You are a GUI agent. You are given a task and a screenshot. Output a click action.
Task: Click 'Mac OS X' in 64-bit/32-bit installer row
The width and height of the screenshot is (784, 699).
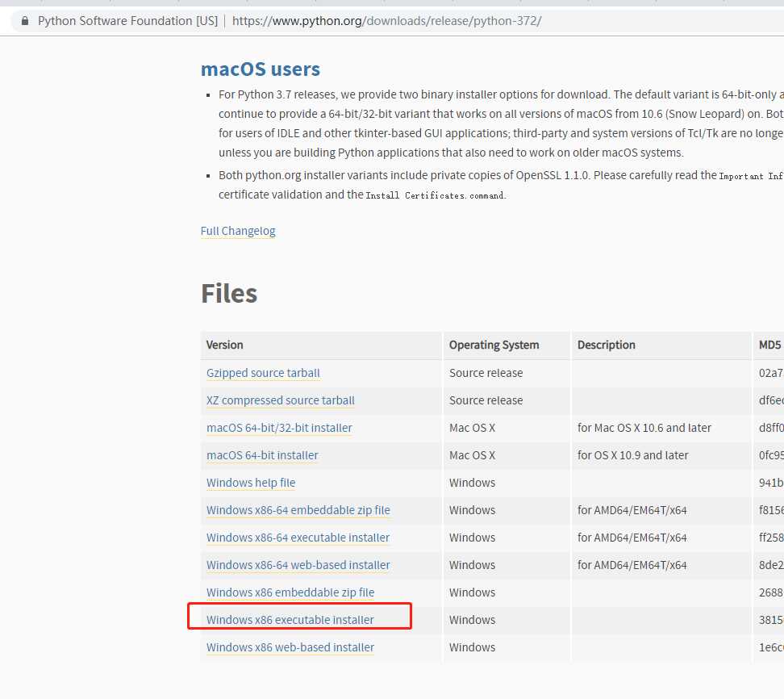point(472,429)
